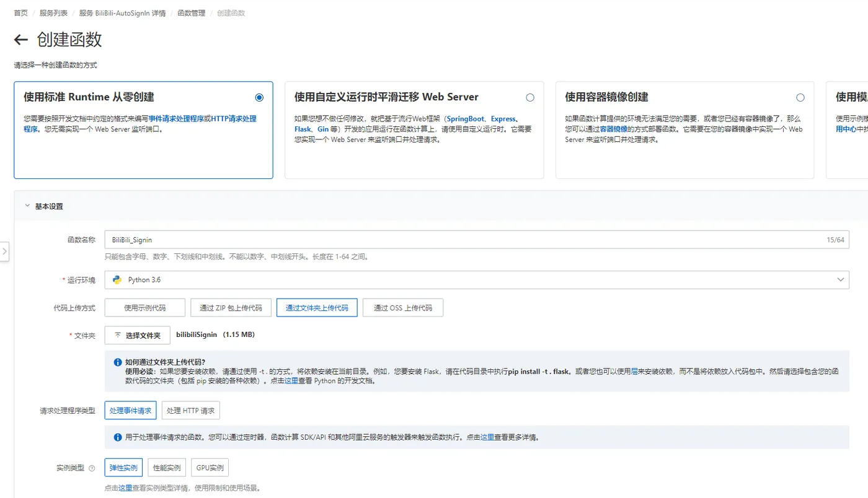Viewport: 868px width, 498px height.
Task: Open the SpringBoot framework link
Action: (467, 118)
